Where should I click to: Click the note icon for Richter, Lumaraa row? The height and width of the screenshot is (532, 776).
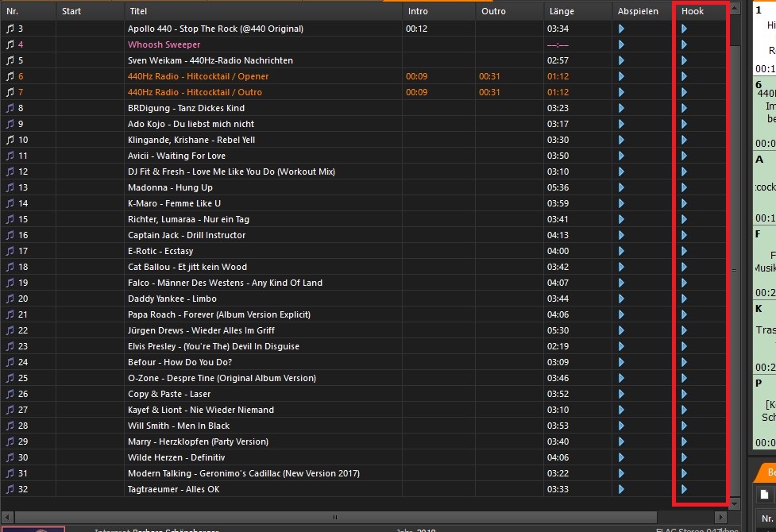tap(10, 219)
